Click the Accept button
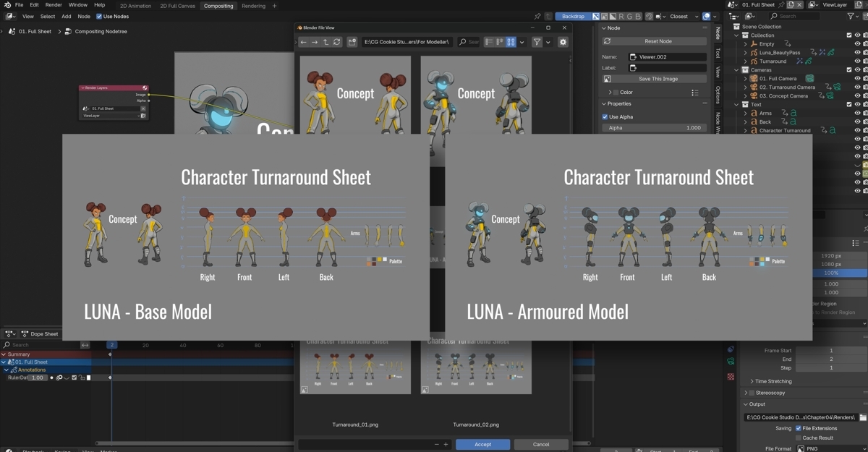 [x=482, y=444]
